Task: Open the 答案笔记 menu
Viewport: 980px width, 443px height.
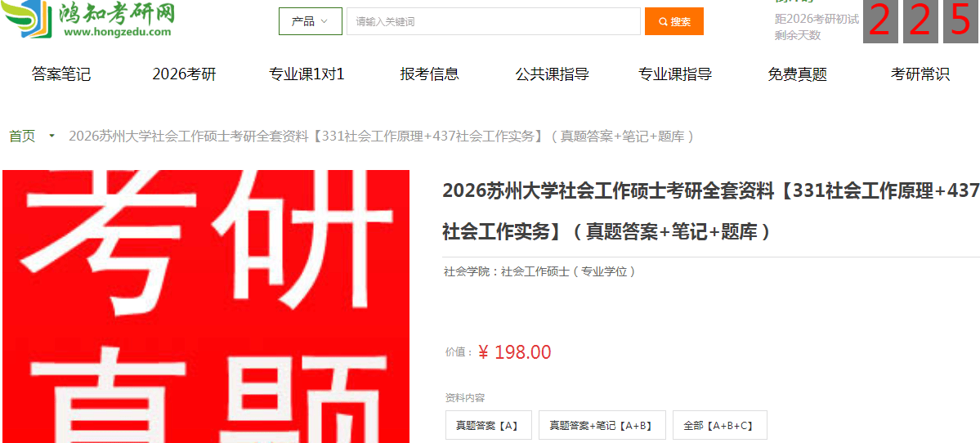Action: pyautogui.click(x=61, y=74)
